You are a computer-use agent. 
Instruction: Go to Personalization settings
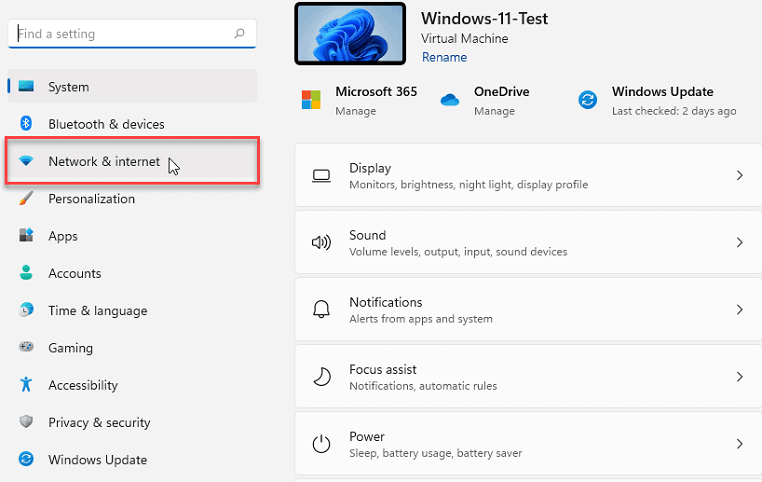(x=132, y=199)
